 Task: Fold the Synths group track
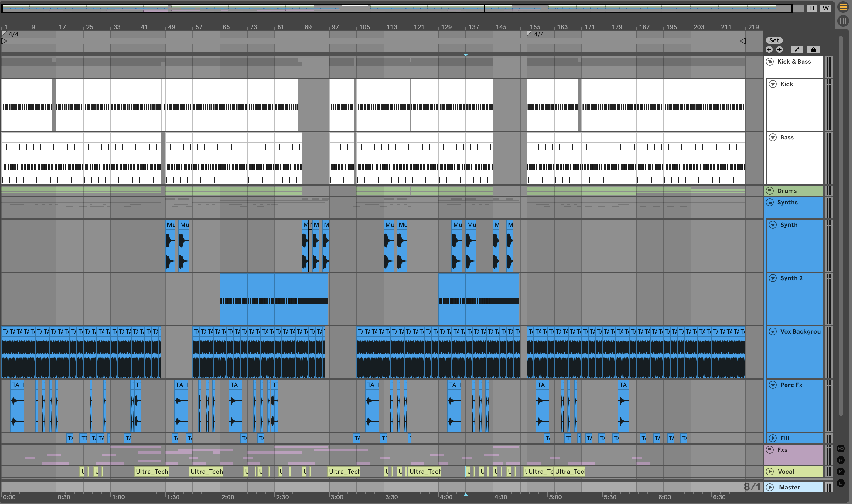point(770,202)
